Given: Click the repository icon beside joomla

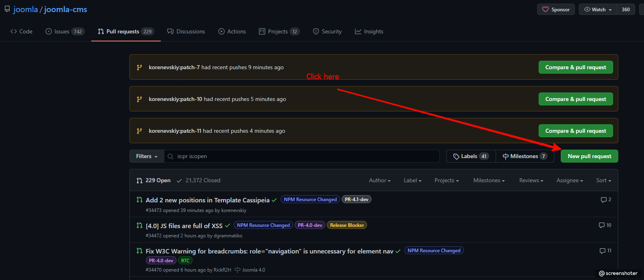Looking at the screenshot, I should click(x=7, y=9).
